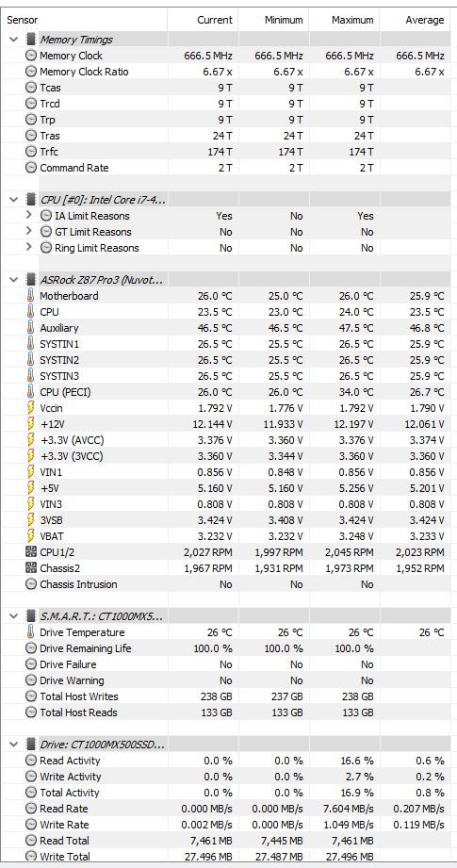Click the 7.604 MB/s maximum value

350,809
